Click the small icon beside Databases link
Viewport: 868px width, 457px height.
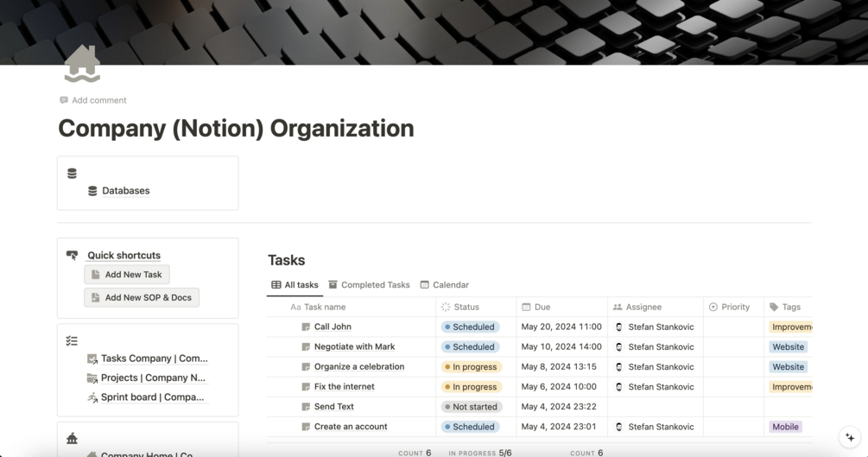(x=92, y=191)
